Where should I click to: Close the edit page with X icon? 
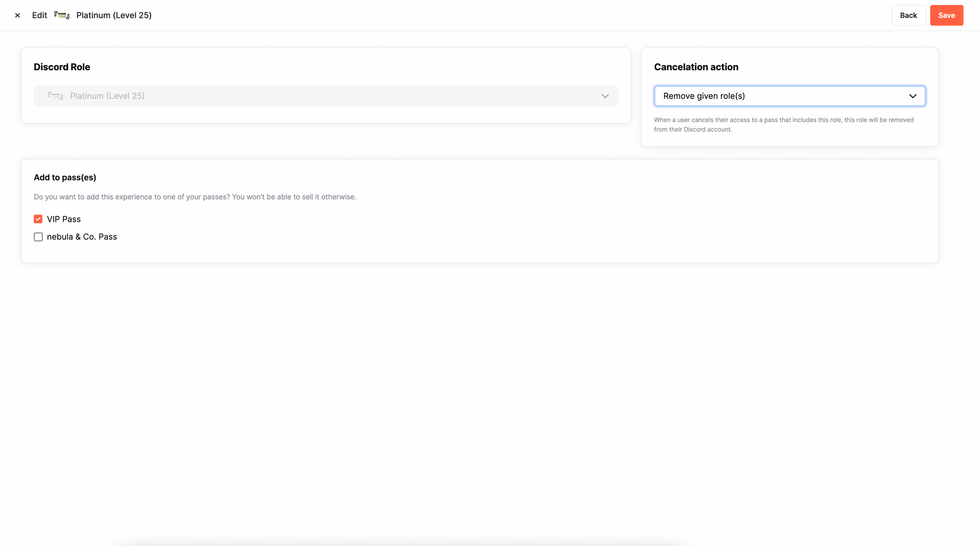click(x=18, y=15)
